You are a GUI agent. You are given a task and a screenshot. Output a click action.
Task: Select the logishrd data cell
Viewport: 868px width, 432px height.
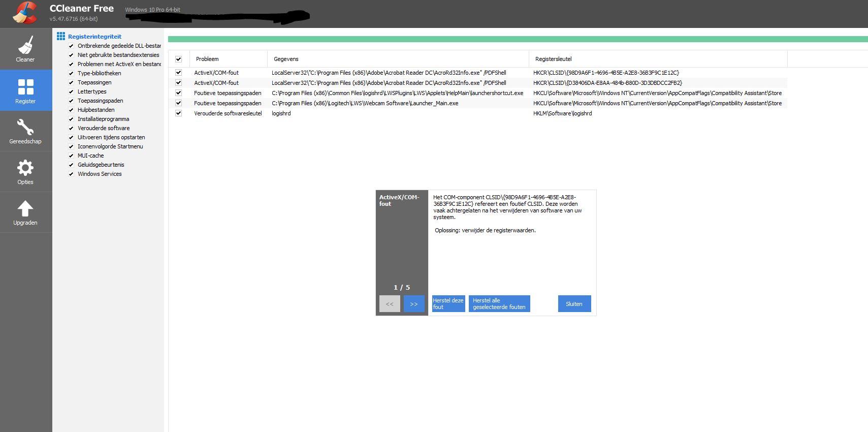281,113
